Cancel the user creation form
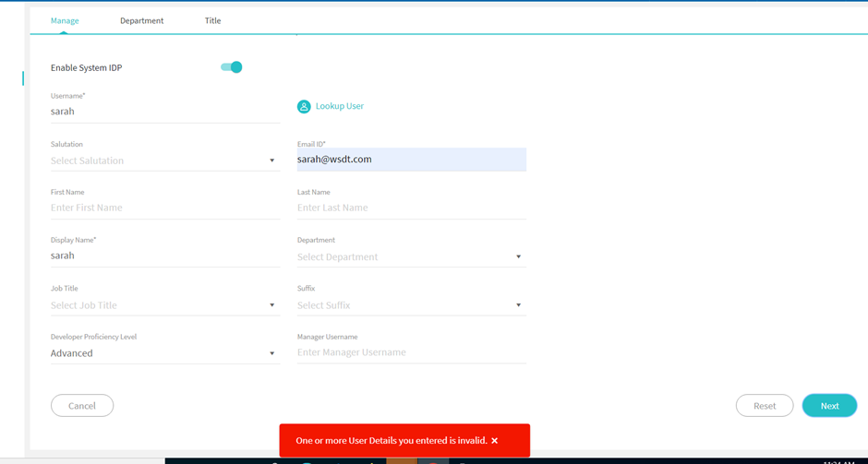This screenshot has height=464, width=868. point(82,406)
